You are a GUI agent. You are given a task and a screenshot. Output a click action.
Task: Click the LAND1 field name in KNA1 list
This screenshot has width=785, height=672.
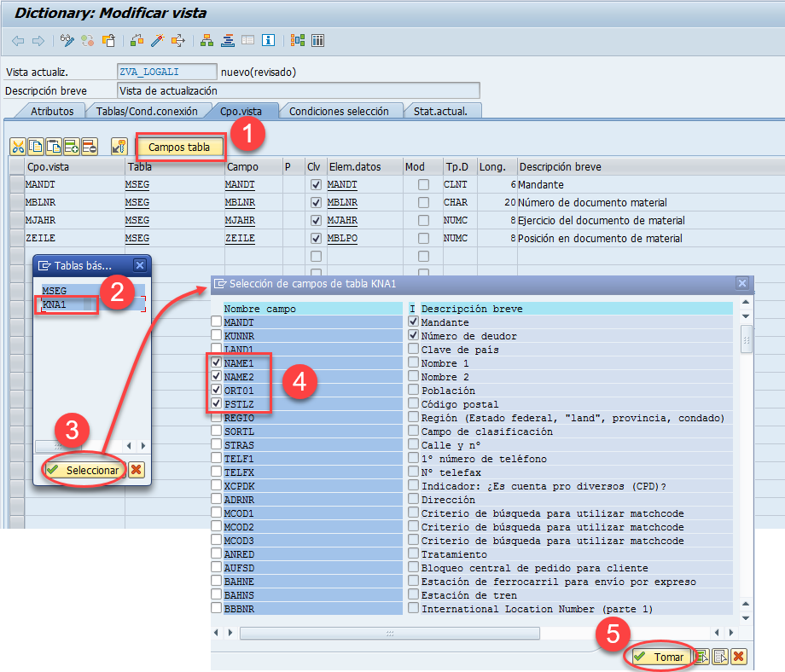pyautogui.click(x=238, y=350)
